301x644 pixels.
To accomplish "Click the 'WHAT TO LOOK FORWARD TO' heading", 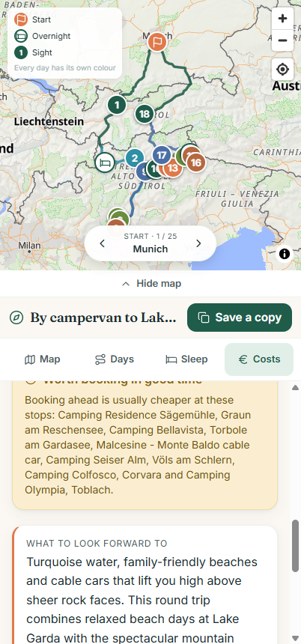I will click(x=97, y=544).
